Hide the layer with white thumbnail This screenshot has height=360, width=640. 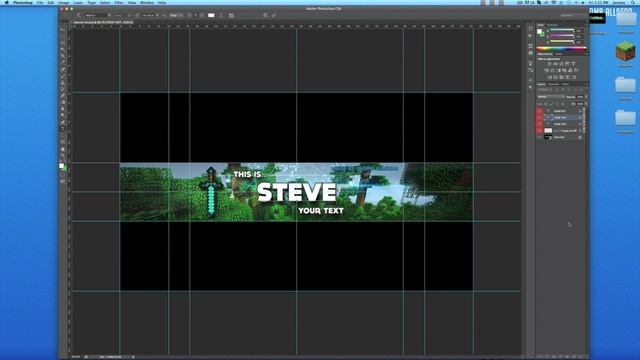(x=540, y=131)
